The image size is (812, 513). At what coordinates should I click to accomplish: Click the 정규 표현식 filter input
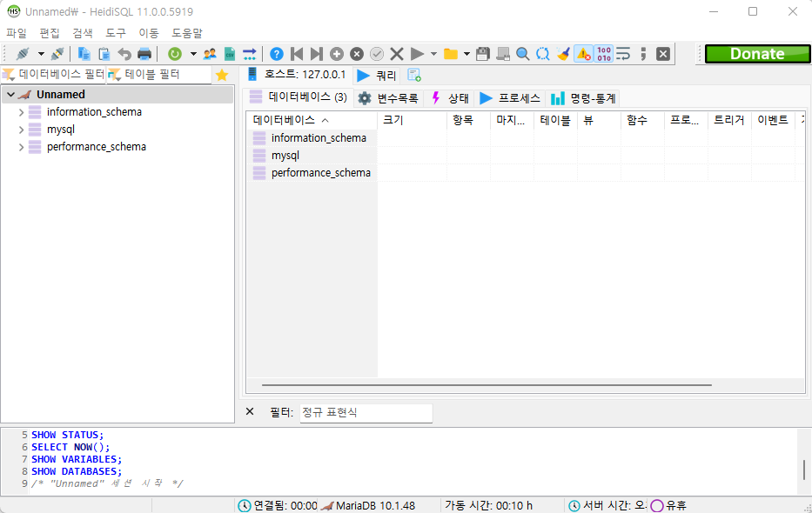366,413
